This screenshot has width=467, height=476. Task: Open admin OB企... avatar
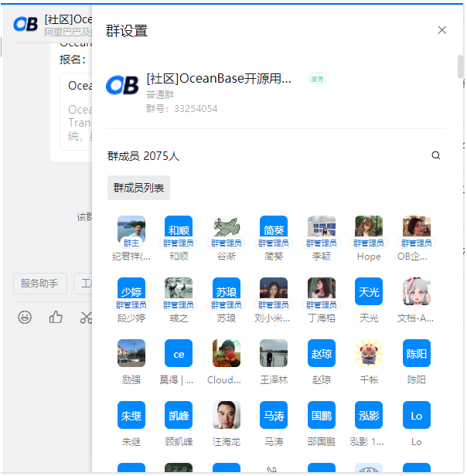[417, 229]
